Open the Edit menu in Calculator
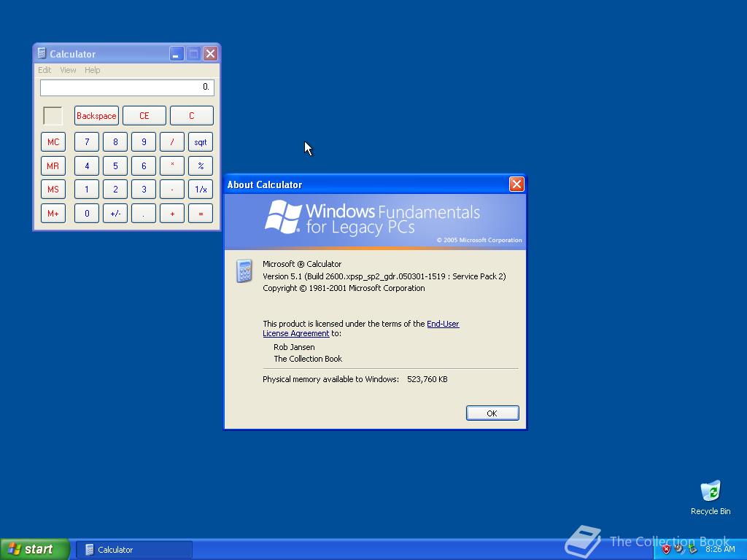Viewport: 747px width, 560px height. coord(44,70)
